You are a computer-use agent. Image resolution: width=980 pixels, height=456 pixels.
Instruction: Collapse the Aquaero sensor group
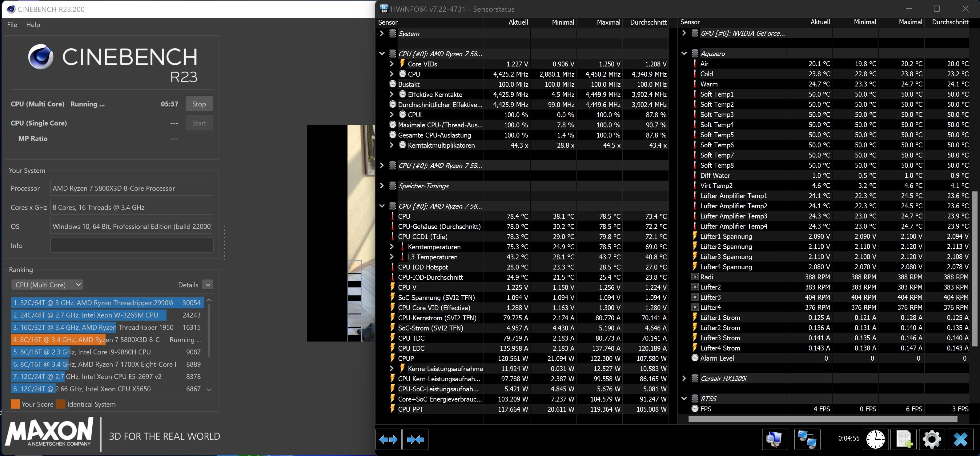point(684,54)
